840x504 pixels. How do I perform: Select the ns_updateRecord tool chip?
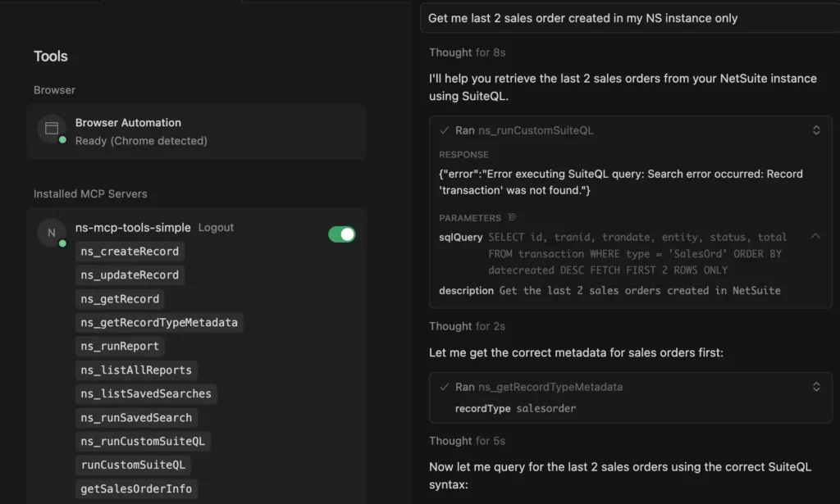130,275
